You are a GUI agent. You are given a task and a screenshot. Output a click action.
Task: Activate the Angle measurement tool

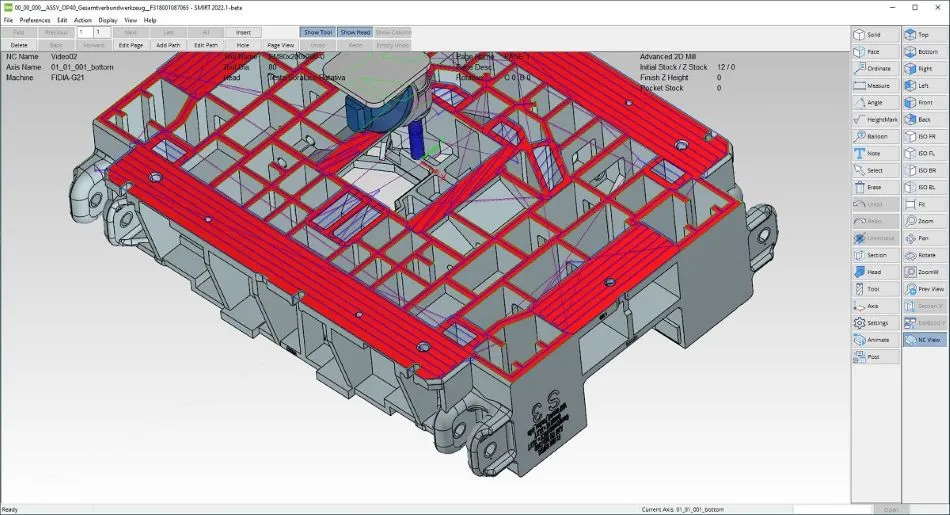pyautogui.click(x=875, y=103)
